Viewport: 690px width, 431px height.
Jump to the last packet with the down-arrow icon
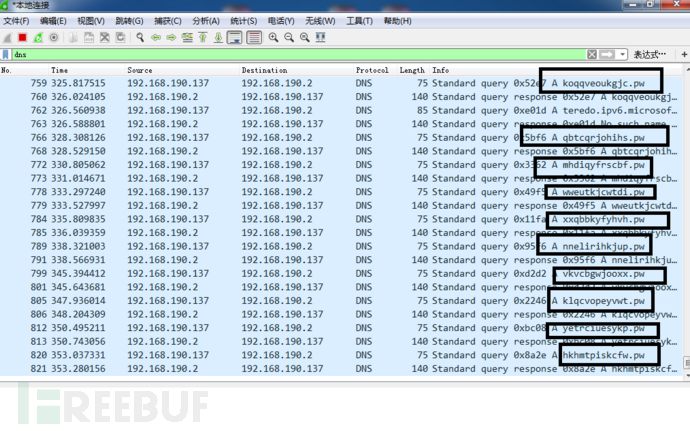(218, 38)
